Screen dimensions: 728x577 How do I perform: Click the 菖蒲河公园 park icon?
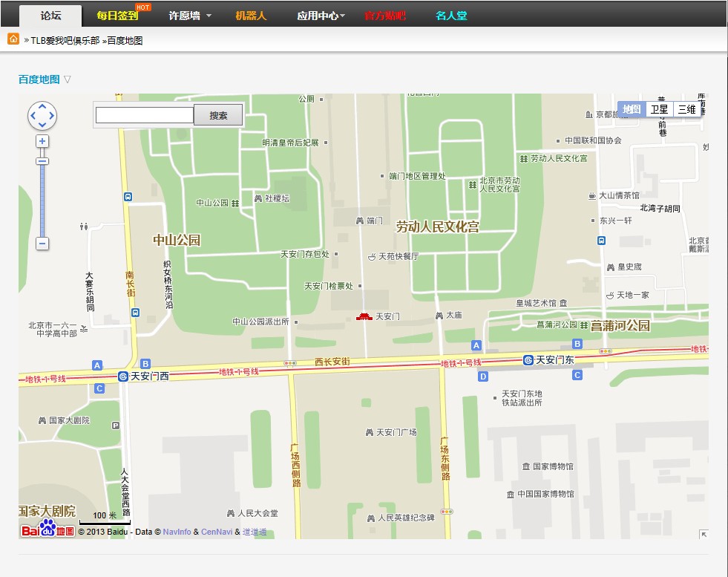[x=584, y=325]
